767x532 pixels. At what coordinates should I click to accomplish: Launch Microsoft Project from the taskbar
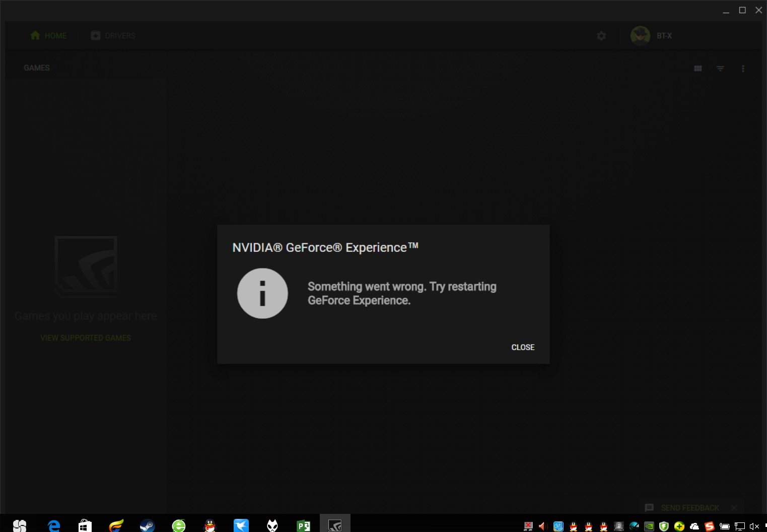tap(304, 526)
